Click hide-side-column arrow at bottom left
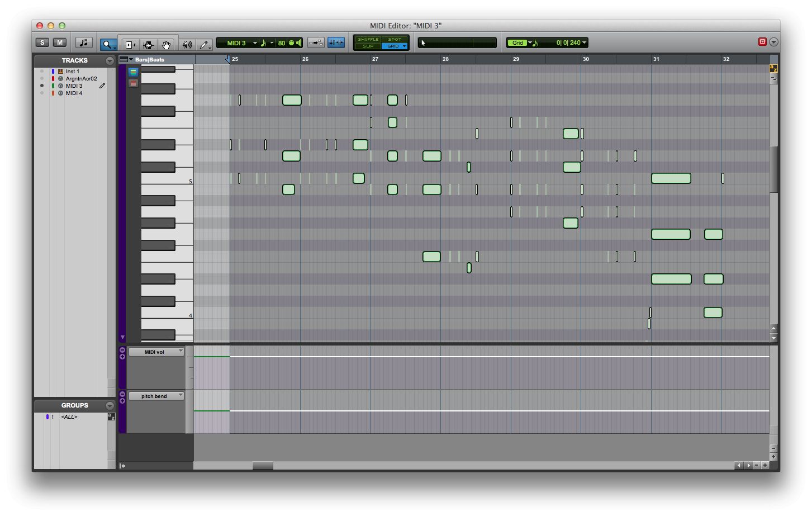Viewport: 812px width, 516px height. coord(122,466)
